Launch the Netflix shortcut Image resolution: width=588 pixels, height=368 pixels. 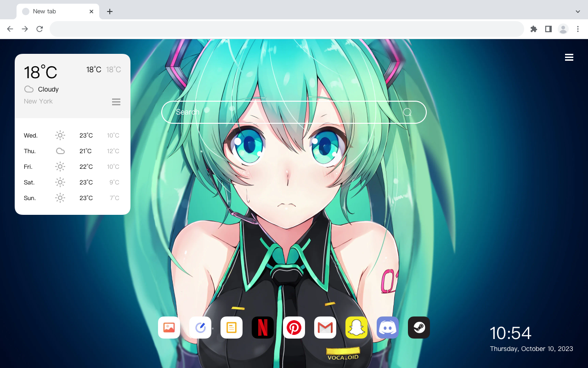point(263,328)
